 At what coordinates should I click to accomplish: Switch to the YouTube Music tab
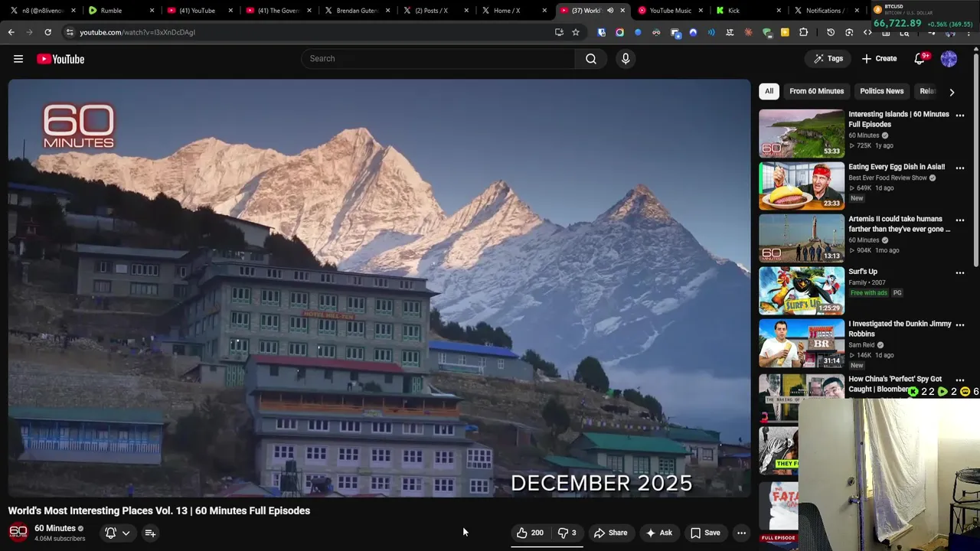tap(671, 11)
